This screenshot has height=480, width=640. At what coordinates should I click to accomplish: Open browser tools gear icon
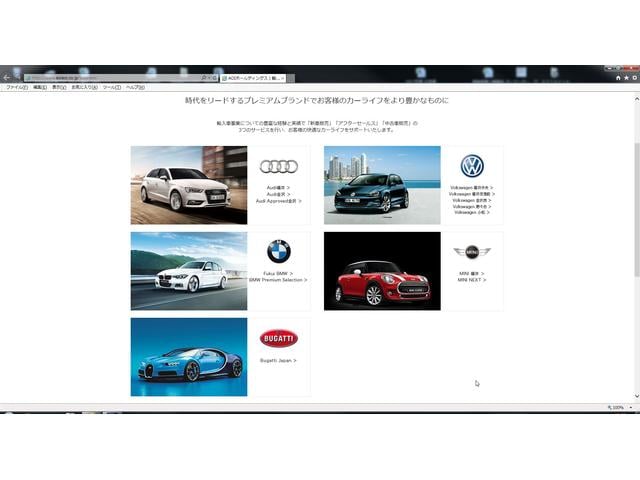pos(635,78)
